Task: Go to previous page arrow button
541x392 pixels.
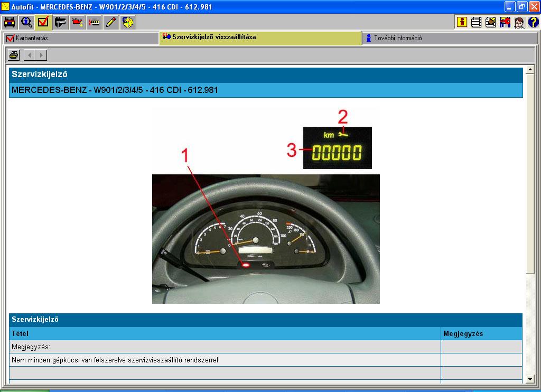Action: [x=30, y=55]
